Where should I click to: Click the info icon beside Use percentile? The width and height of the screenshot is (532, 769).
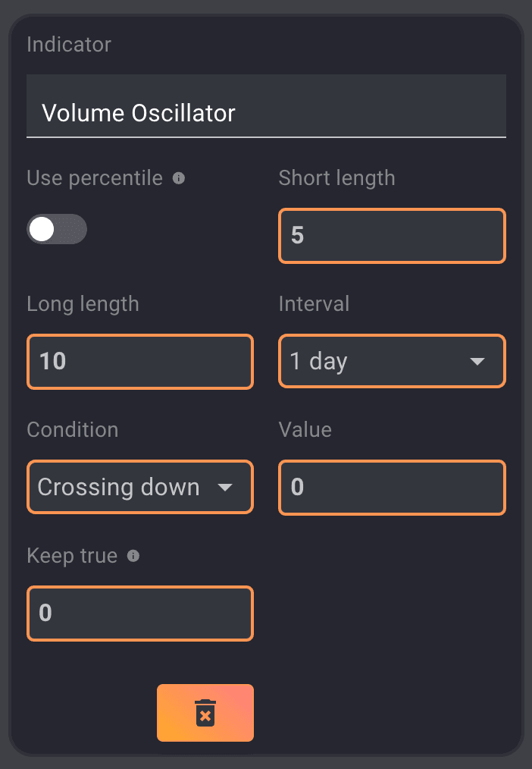coord(179,178)
